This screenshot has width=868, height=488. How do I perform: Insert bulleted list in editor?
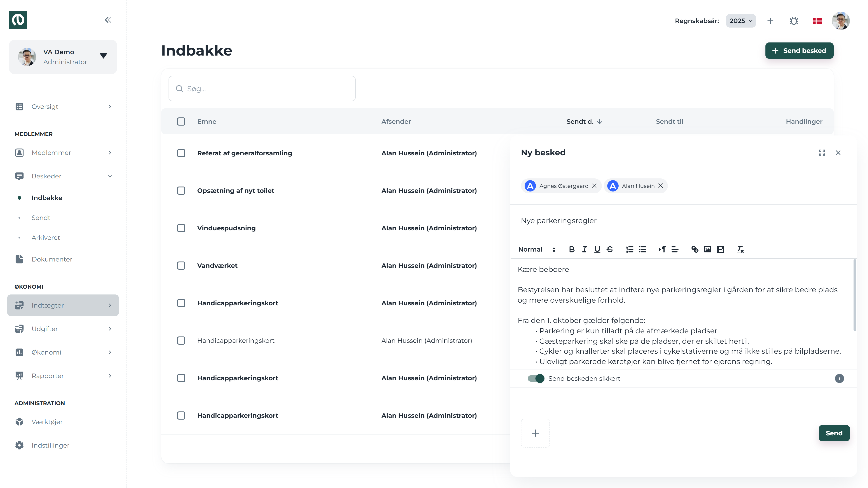[642, 249]
